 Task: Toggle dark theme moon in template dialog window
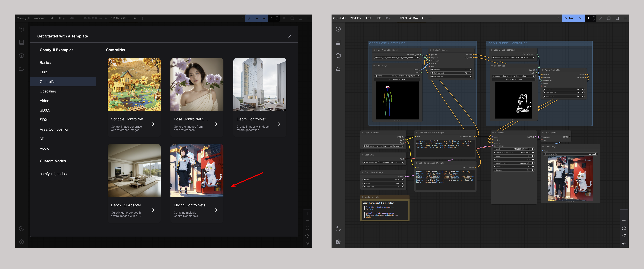pyautogui.click(x=22, y=229)
